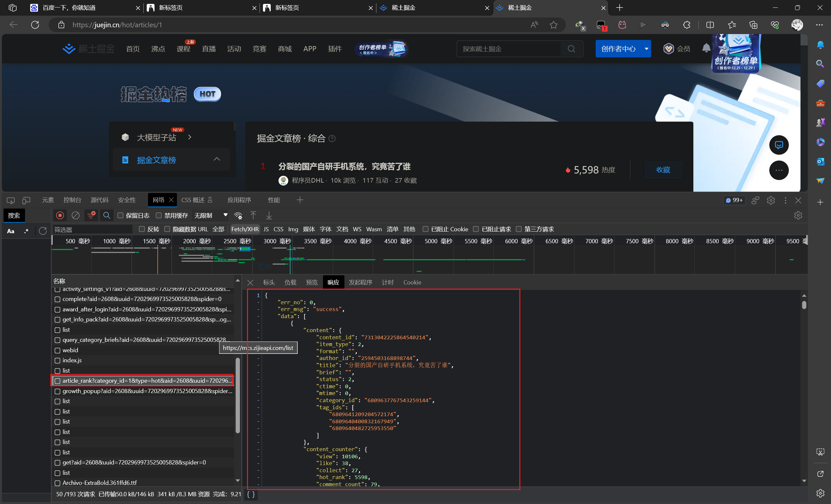Click the 99+ issues counter
Screen dimensions: 831x504
tap(734, 200)
